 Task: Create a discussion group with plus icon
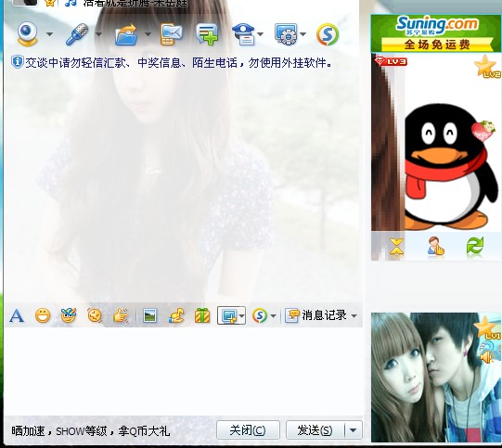(208, 34)
